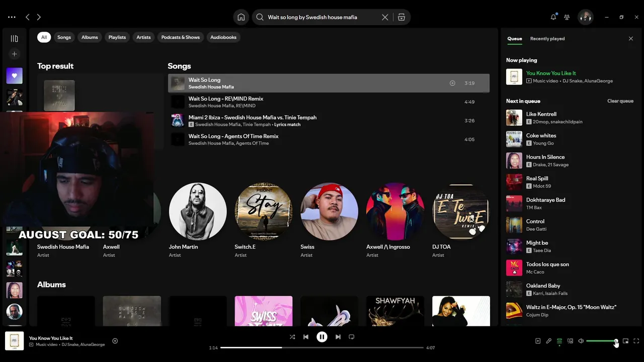Open the three-dots app menu
Viewport: 644px width, 362px height.
12,17
